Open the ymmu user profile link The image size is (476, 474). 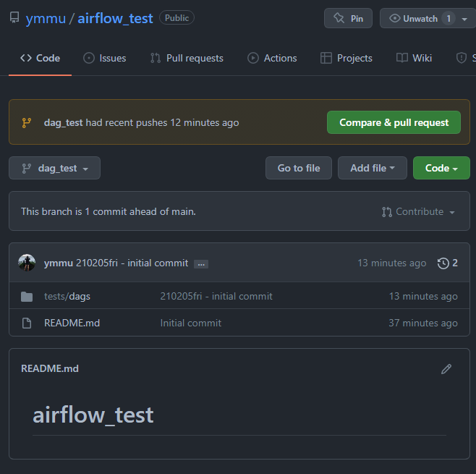46,19
